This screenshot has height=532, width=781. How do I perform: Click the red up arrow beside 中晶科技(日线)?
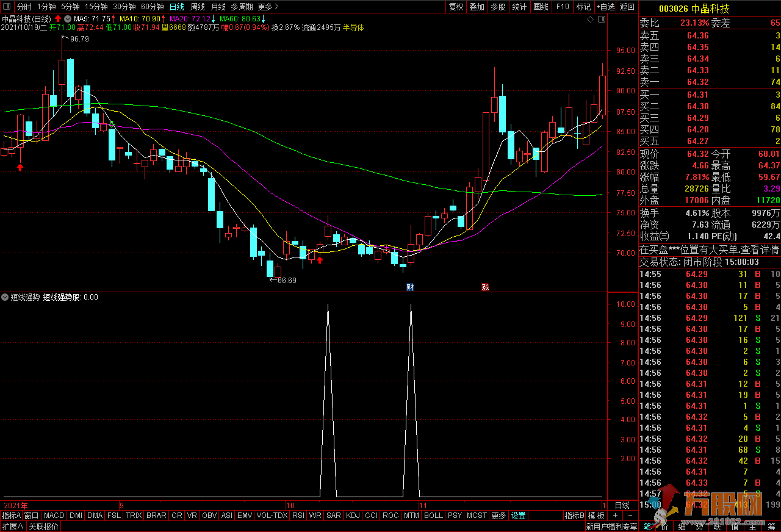58,19
